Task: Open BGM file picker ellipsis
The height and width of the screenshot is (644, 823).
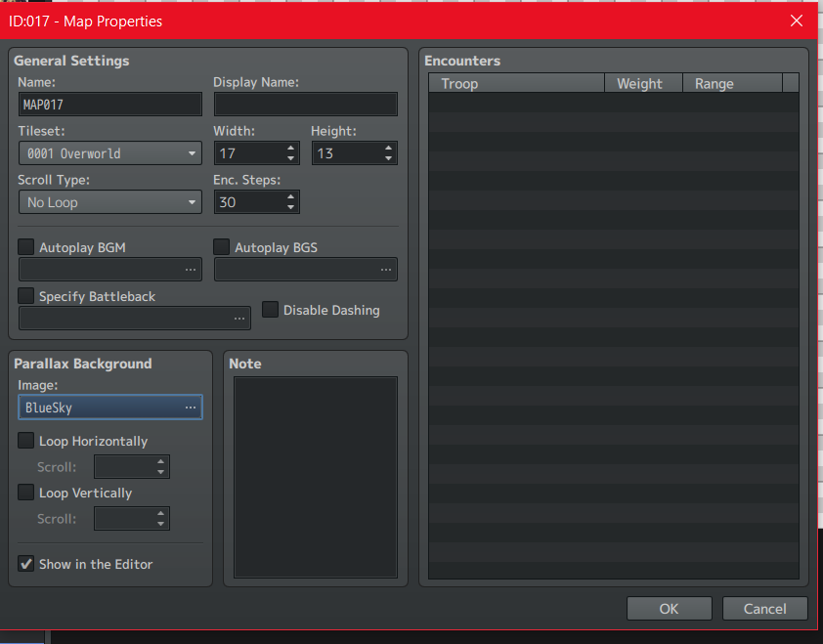Action: 190,270
